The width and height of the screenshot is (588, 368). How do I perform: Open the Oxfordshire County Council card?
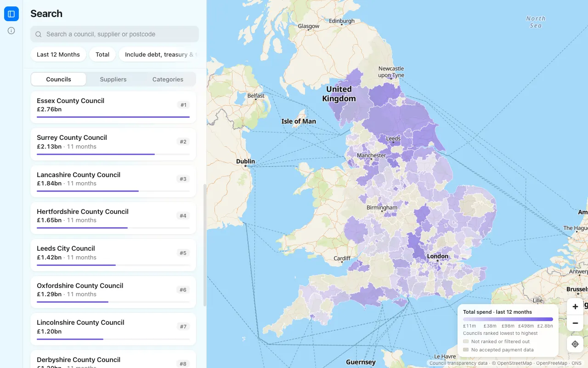tap(113, 292)
